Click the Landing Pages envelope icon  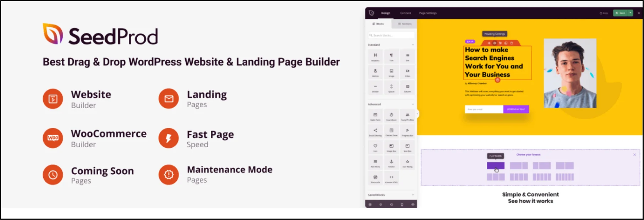[169, 99]
